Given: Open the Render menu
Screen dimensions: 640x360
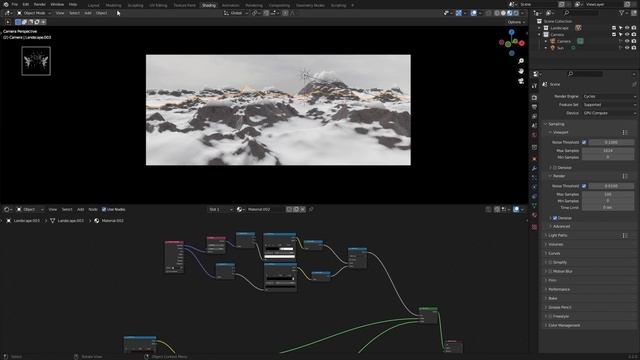Looking at the screenshot, I should click(40, 4).
